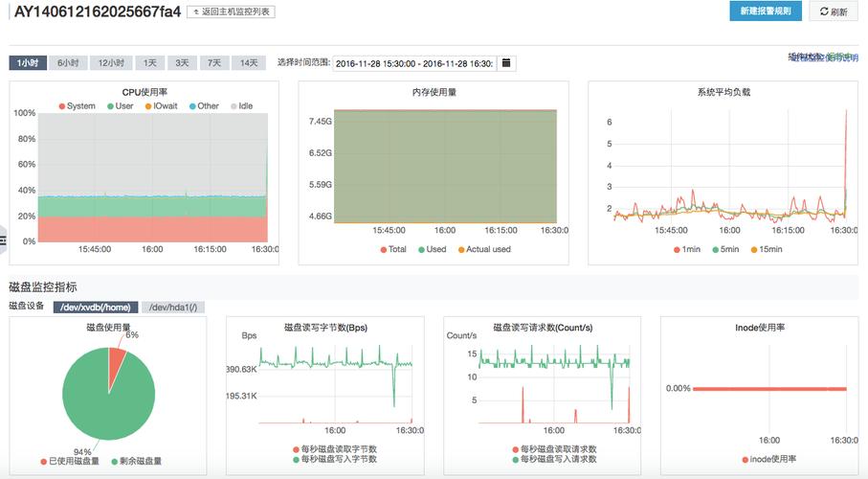
Task: Toggle 每秒磁盘读取字节数 legend item
Action: click(335, 449)
